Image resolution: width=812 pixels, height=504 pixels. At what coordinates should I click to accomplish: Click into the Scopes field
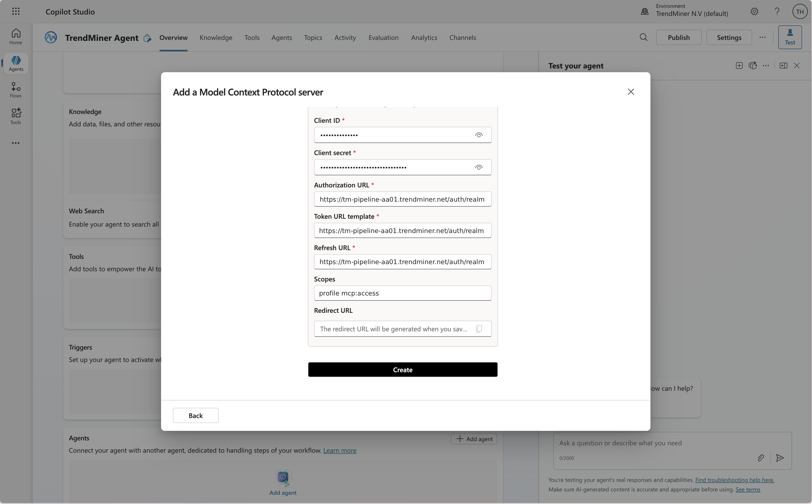pos(403,293)
